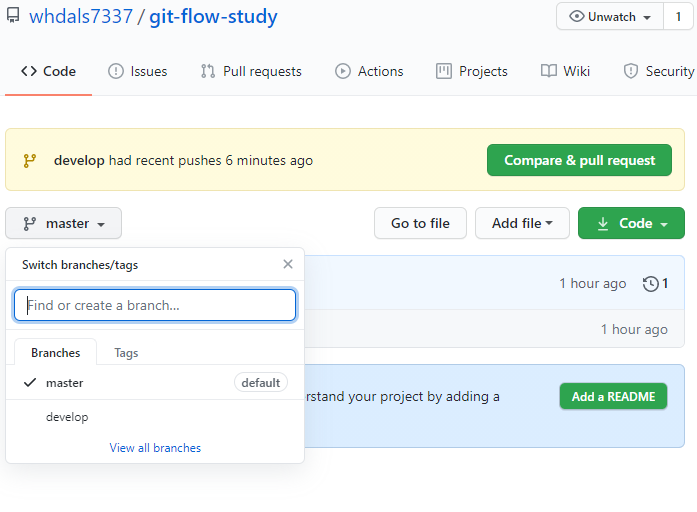Open the Issues tab
Viewport: 697px width, 512px height.
pos(138,71)
